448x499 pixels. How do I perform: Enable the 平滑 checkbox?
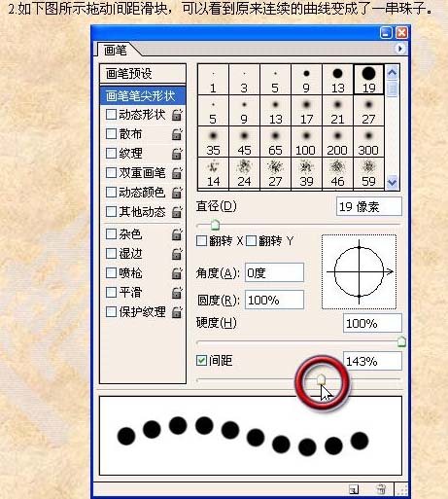coord(111,293)
